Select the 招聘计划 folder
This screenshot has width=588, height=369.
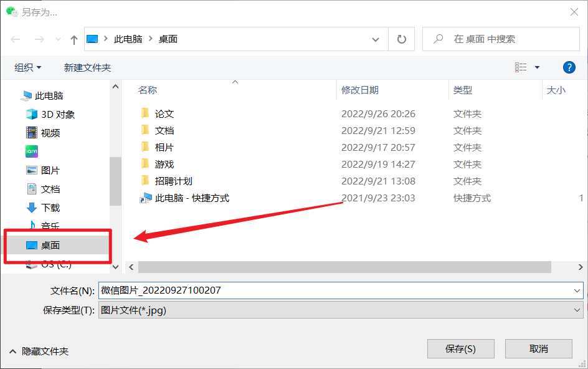(x=173, y=181)
